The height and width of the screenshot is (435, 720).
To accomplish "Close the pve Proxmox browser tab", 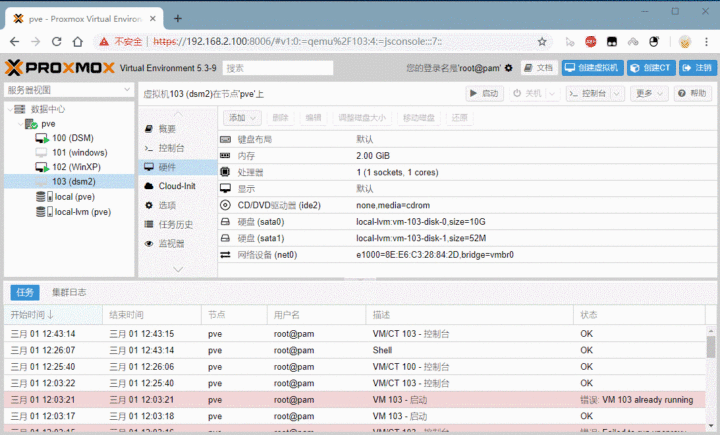I will pyautogui.click(x=153, y=19).
